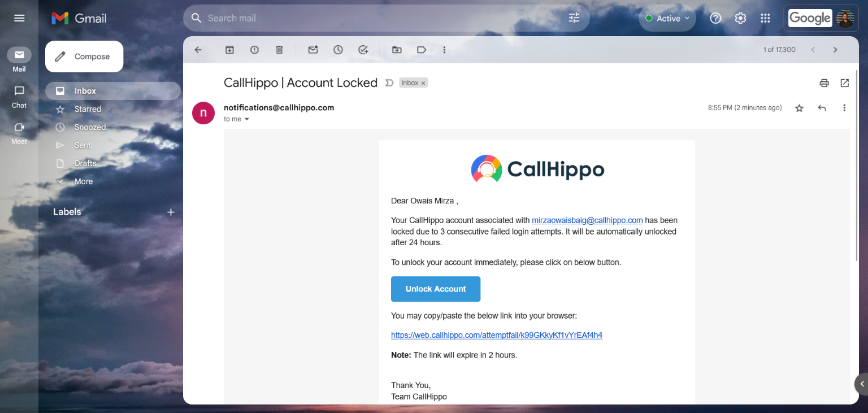Show search options filter icon
This screenshot has height=413, width=868.
574,18
